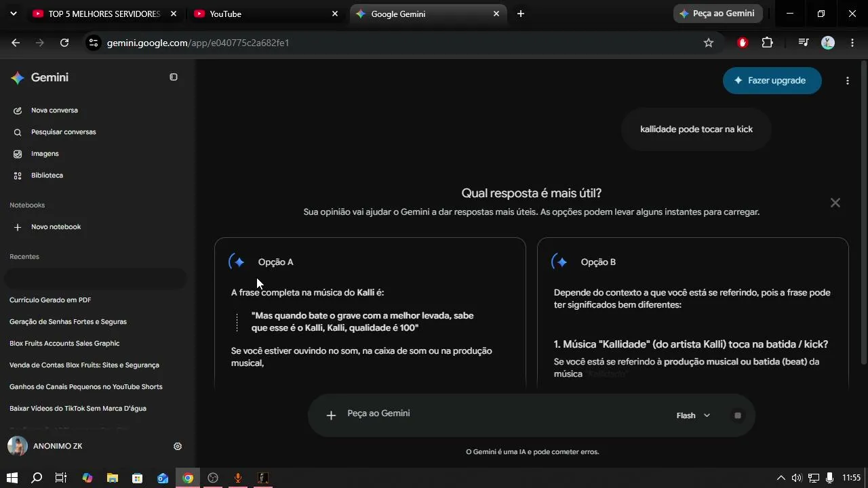Screen dimensions: 868x488
Task: Open Microsoft Store from the taskbar
Action: coord(138,478)
